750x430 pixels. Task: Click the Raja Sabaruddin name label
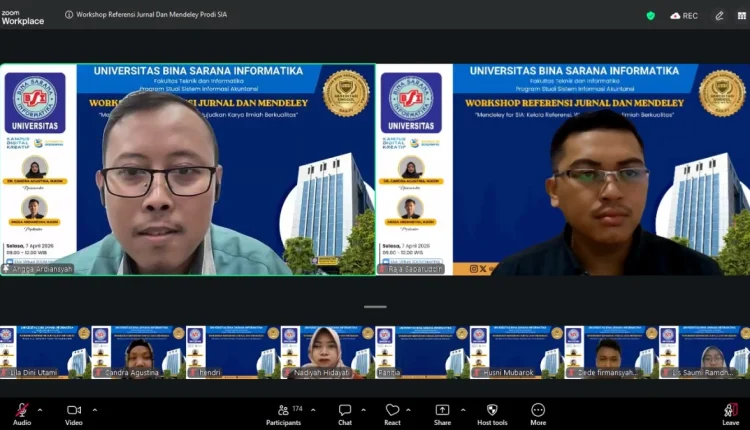point(411,269)
